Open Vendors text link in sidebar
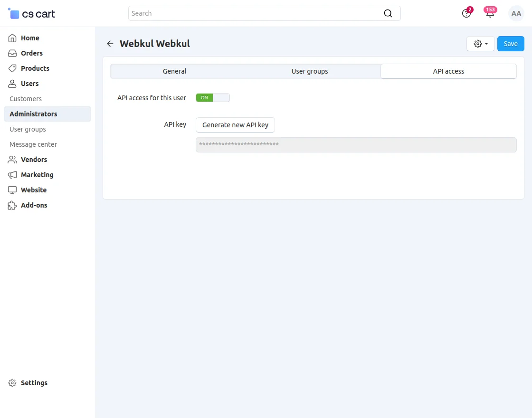The height and width of the screenshot is (418, 532). pyautogui.click(x=34, y=160)
